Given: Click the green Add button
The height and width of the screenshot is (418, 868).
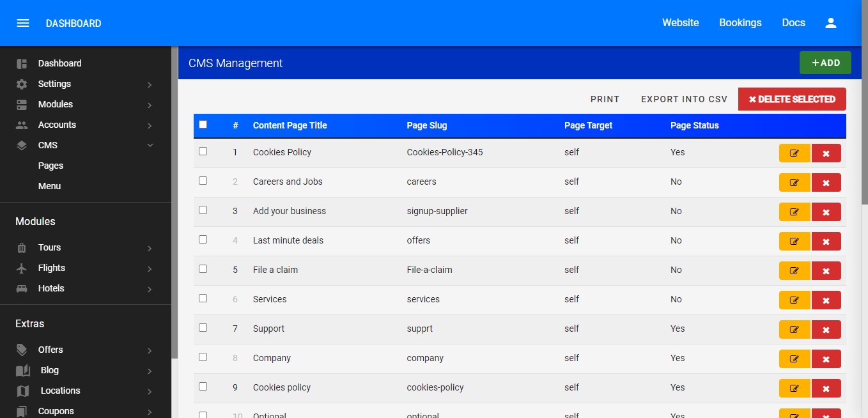Looking at the screenshot, I should click(825, 63).
